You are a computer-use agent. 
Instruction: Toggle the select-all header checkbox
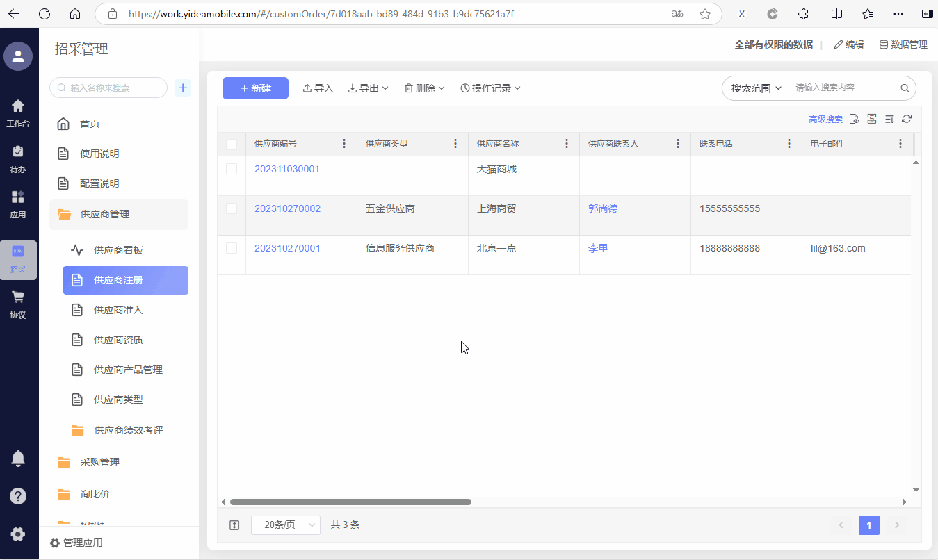[x=232, y=145]
